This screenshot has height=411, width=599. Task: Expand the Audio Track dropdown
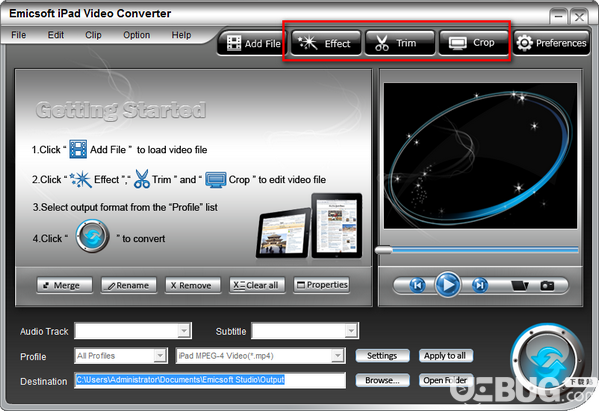(184, 331)
